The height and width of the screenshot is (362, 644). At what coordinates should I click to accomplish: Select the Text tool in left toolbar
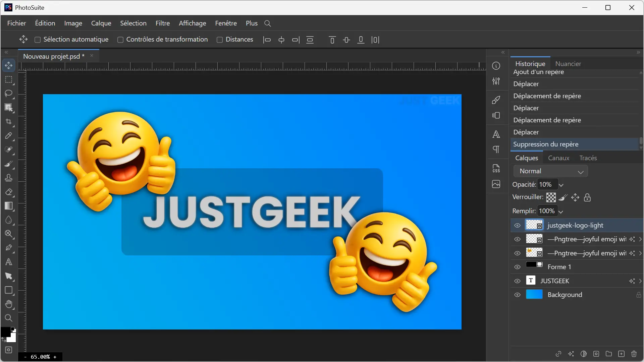pyautogui.click(x=9, y=262)
